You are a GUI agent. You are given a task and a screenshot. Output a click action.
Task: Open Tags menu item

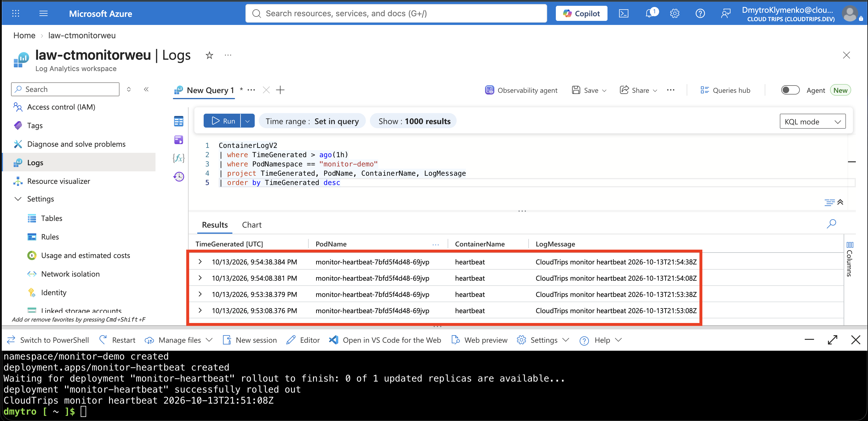tap(35, 125)
